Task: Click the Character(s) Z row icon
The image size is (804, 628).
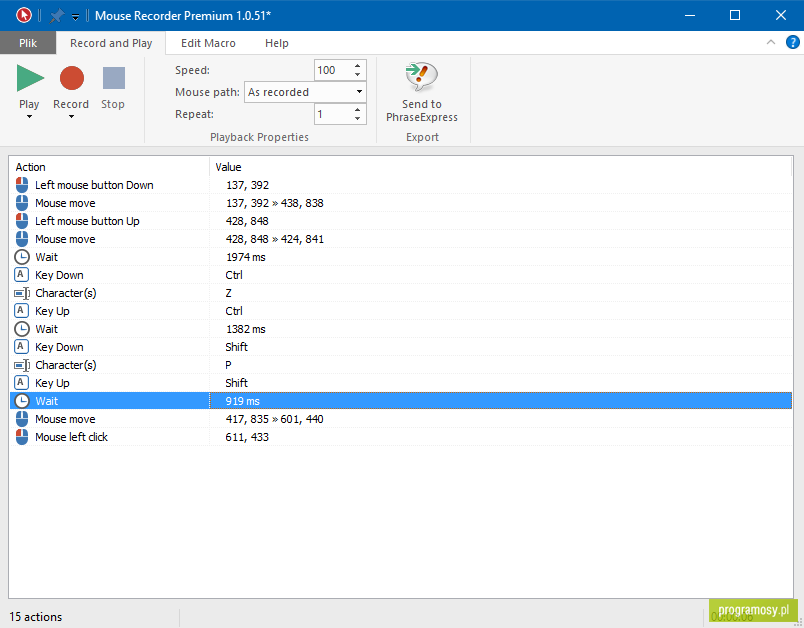Action: point(22,293)
